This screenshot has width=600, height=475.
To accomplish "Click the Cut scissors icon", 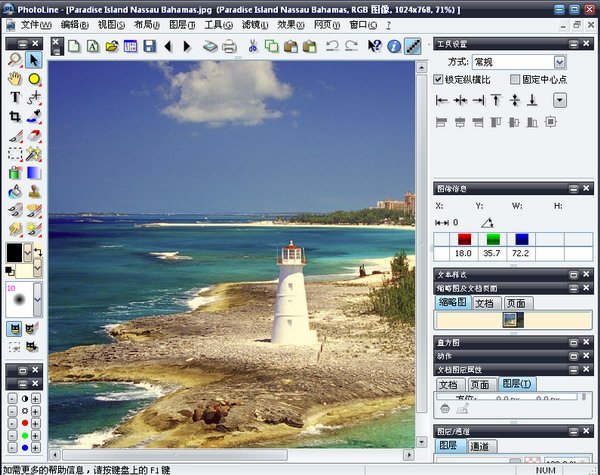I will [253, 46].
